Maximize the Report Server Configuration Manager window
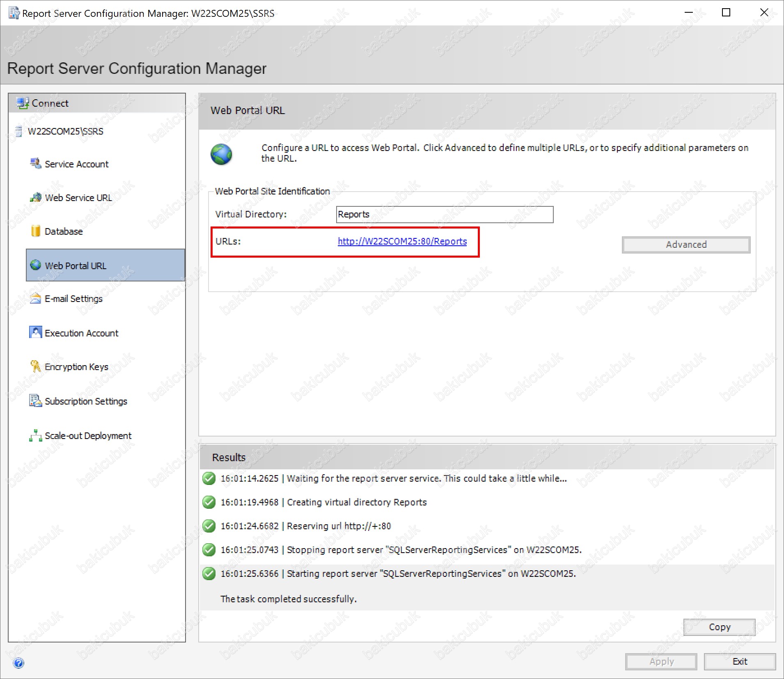 coord(726,13)
